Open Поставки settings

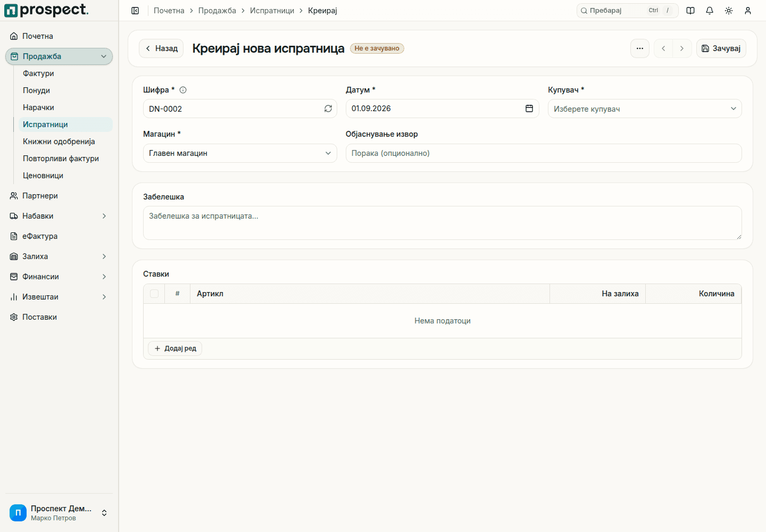pos(59,317)
